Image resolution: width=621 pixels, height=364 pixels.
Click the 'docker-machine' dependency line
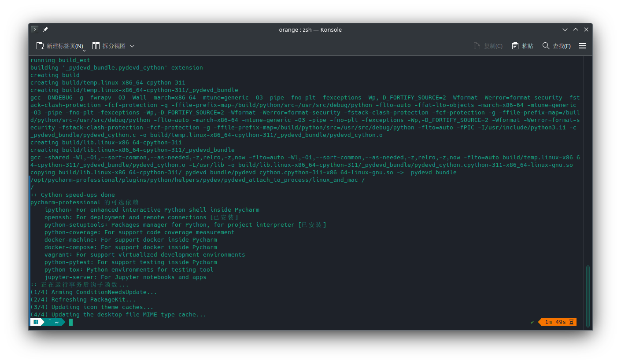(131, 240)
